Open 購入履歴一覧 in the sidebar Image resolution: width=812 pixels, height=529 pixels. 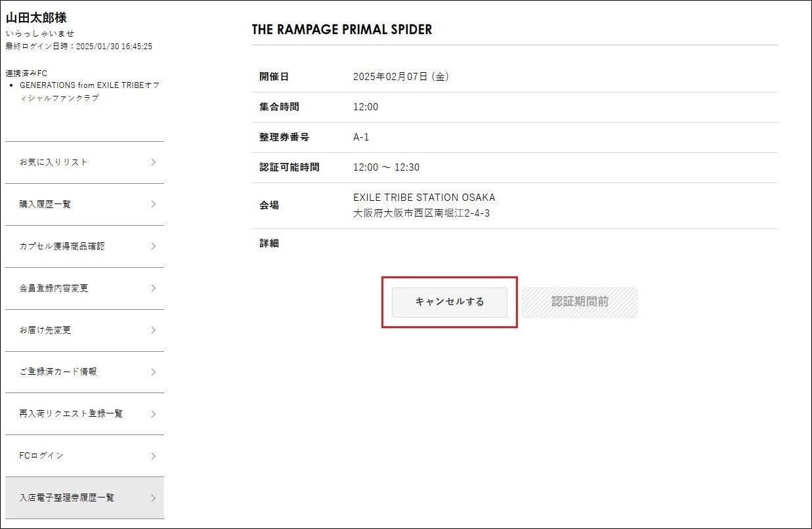coord(85,204)
